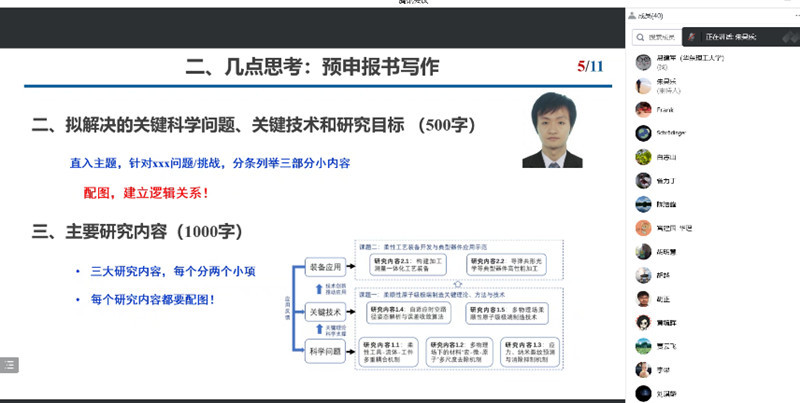Click the green flower avatar participant
The image size is (800, 403).
click(644, 157)
